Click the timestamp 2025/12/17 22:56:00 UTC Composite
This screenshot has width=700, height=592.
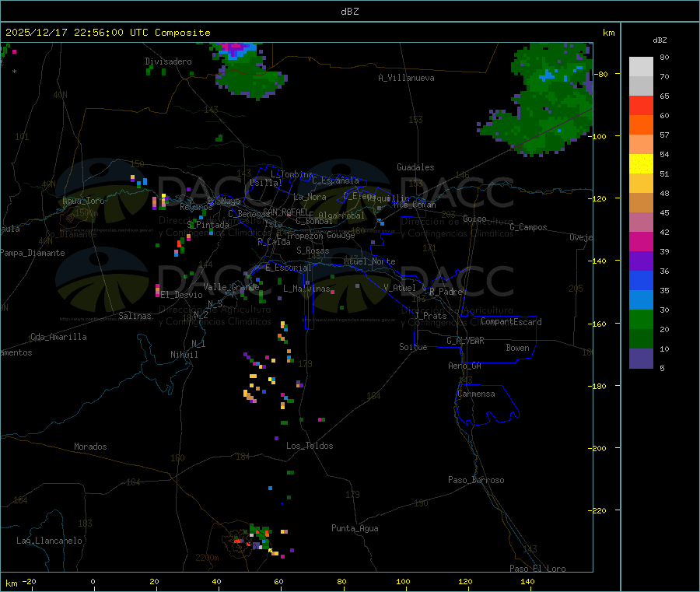click(107, 33)
